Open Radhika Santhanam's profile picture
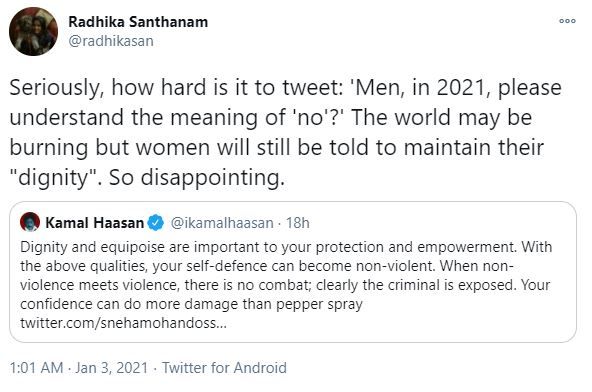The image size is (592, 392). tap(33, 31)
